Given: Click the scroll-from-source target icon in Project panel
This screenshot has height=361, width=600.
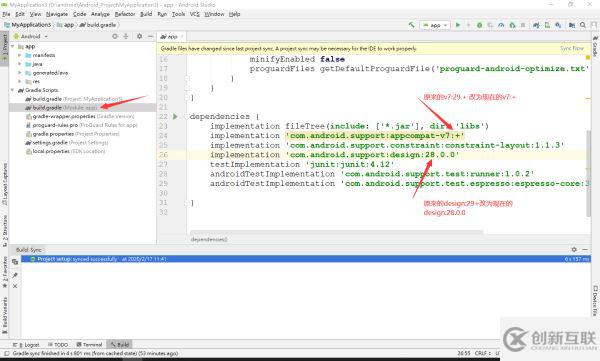Looking at the screenshot, I should 115,36.
